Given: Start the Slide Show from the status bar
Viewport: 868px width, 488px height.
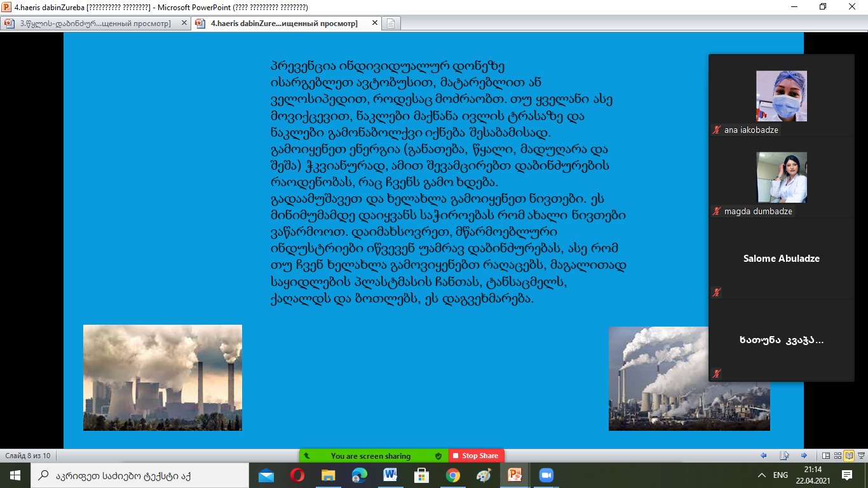Looking at the screenshot, I should click(860, 456).
